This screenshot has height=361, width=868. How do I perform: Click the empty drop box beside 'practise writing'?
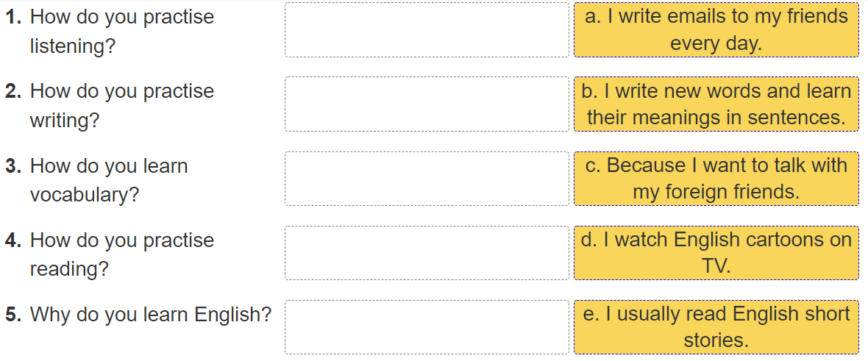[427, 104]
